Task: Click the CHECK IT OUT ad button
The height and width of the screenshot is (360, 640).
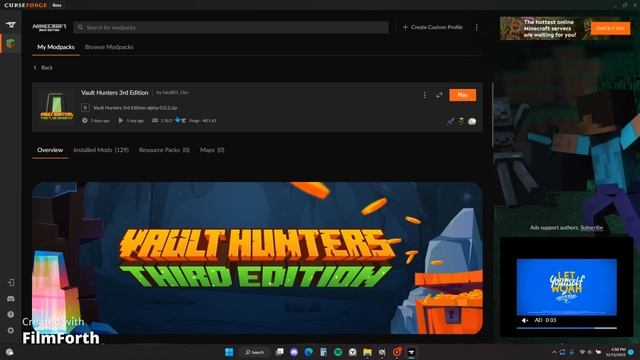Action: coord(611,28)
